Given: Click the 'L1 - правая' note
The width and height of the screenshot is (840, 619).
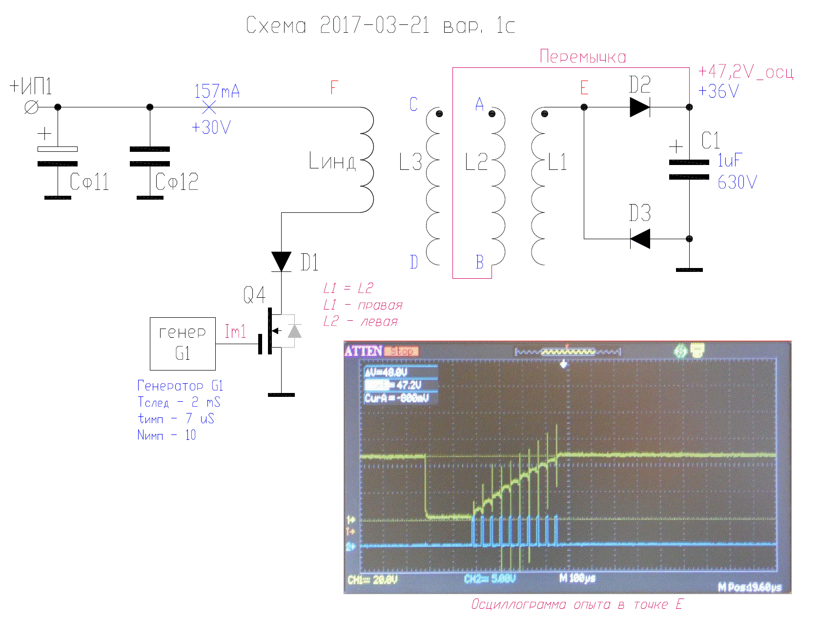Looking at the screenshot, I should click(363, 305).
